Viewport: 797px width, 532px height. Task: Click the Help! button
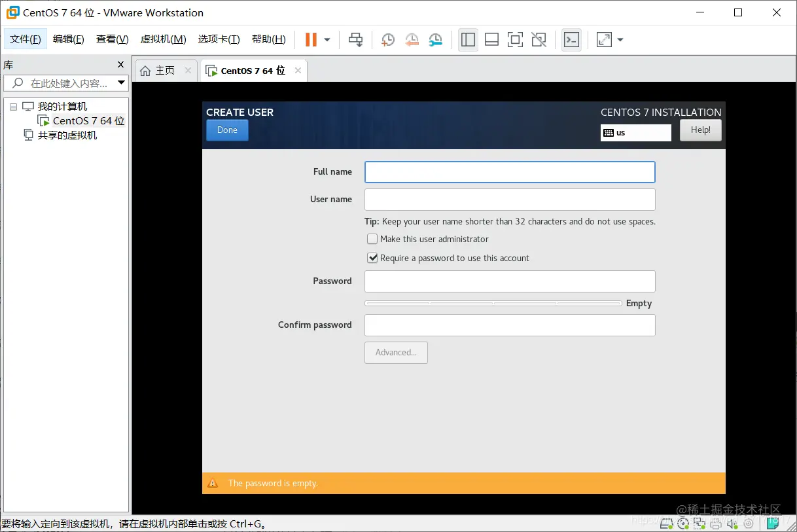701,130
